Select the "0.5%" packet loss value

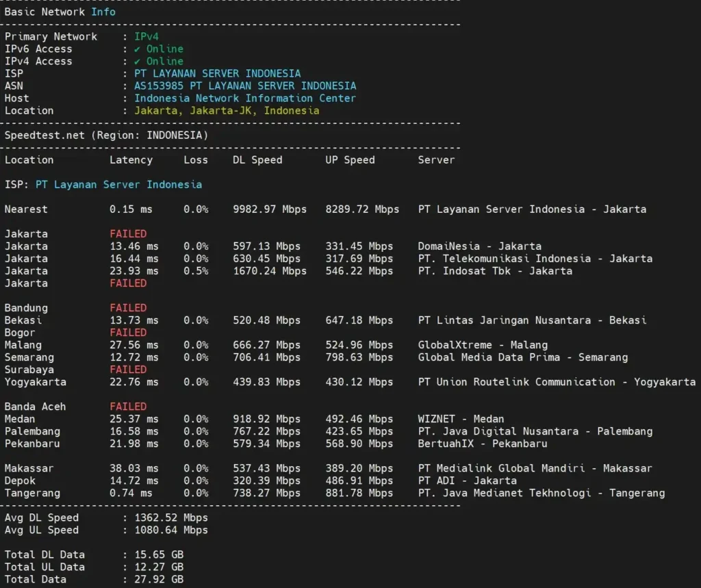[196, 271]
